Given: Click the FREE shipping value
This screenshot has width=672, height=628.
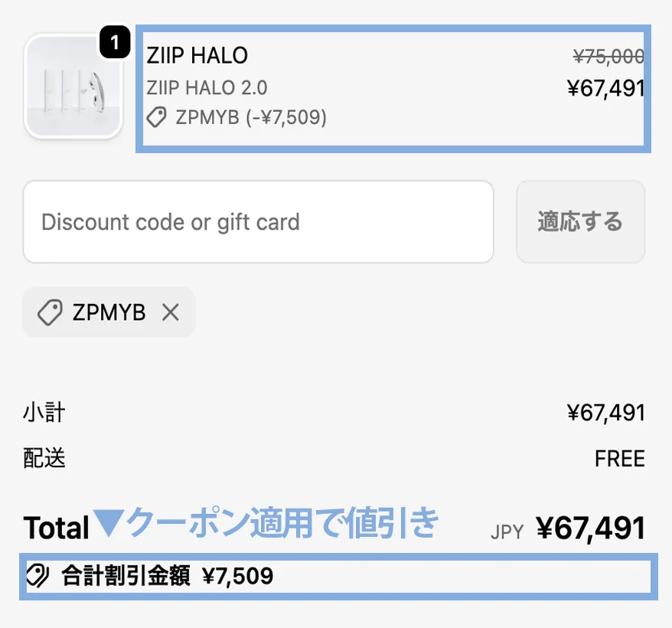Looking at the screenshot, I should [x=620, y=457].
